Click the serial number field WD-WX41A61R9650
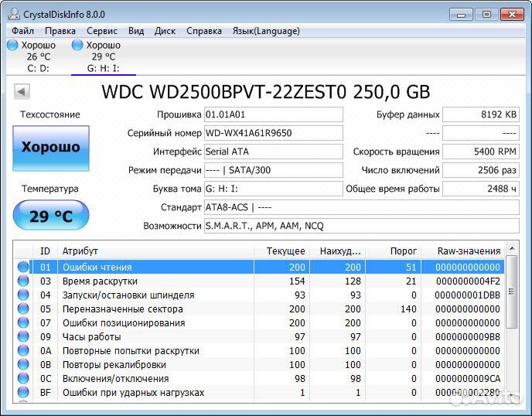The image size is (532, 416). tap(274, 133)
